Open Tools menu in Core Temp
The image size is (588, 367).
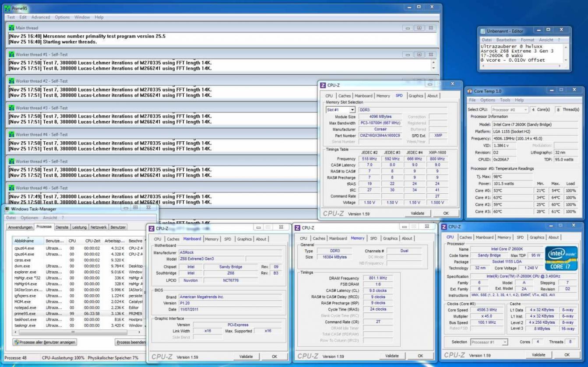505,100
